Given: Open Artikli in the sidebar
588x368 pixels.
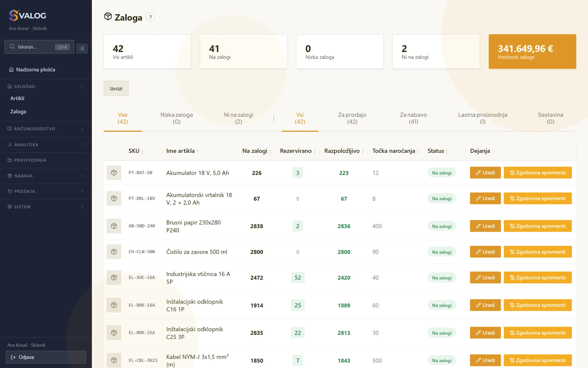Looking at the screenshot, I should [17, 98].
